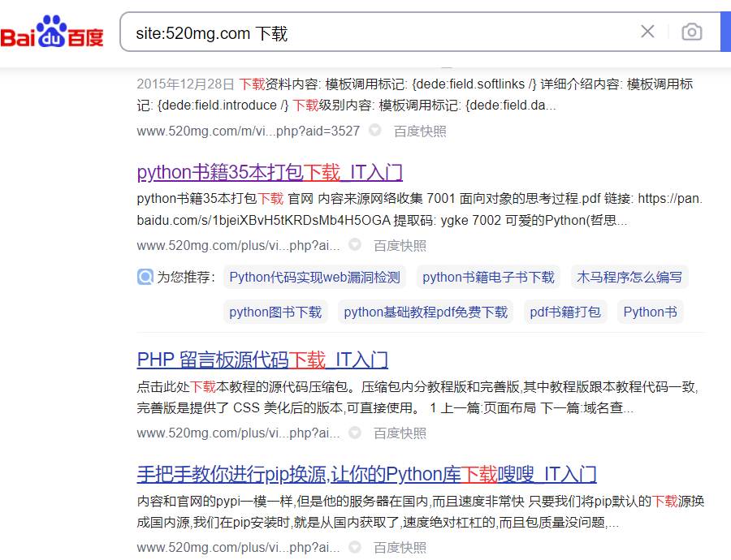Image resolution: width=731 pixels, height=560 pixels.
Task: Expand dropdown arrow under python书籍35本 result
Action: (355, 244)
